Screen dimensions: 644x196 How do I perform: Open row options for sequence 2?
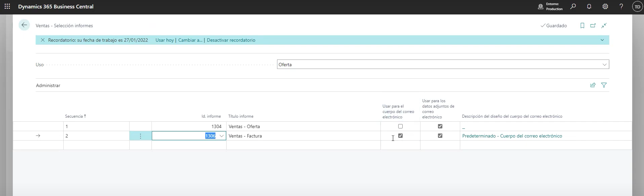point(140,136)
